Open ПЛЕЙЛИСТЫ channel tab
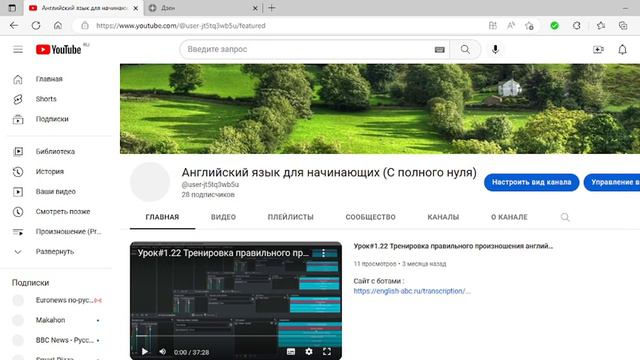640x360 pixels. [x=291, y=217]
